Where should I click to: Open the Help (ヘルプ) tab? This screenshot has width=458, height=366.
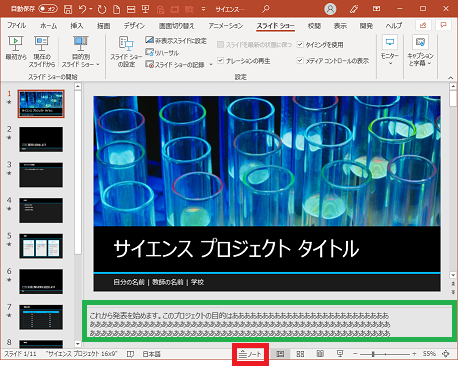[x=394, y=25]
